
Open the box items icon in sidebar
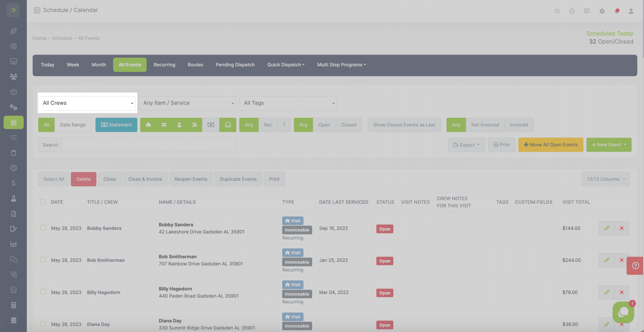[x=13, y=92]
